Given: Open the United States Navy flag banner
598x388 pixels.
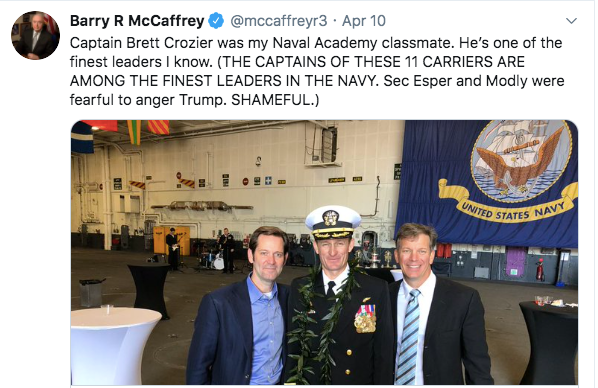Looking at the screenshot, I should (487, 183).
